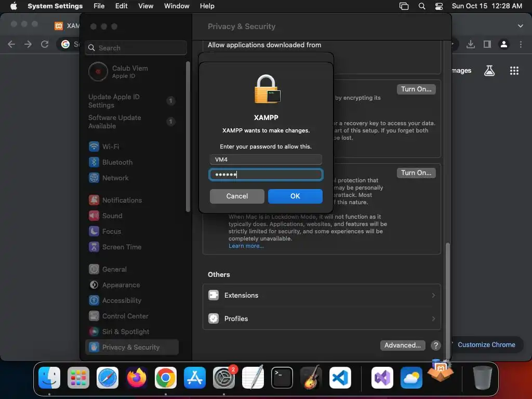Open Finder in the Dock

[x=49, y=378]
